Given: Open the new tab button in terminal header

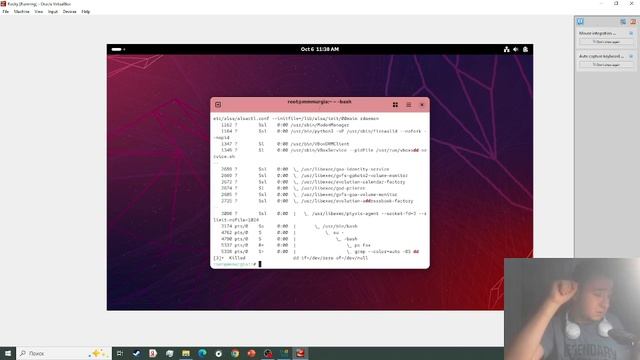Looking at the screenshot, I should pyautogui.click(x=218, y=105).
